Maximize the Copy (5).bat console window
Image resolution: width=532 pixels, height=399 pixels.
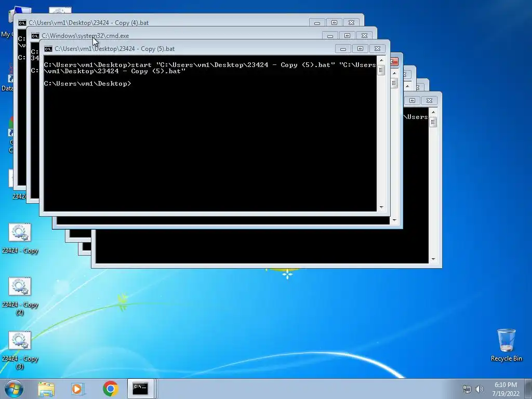coord(360,49)
